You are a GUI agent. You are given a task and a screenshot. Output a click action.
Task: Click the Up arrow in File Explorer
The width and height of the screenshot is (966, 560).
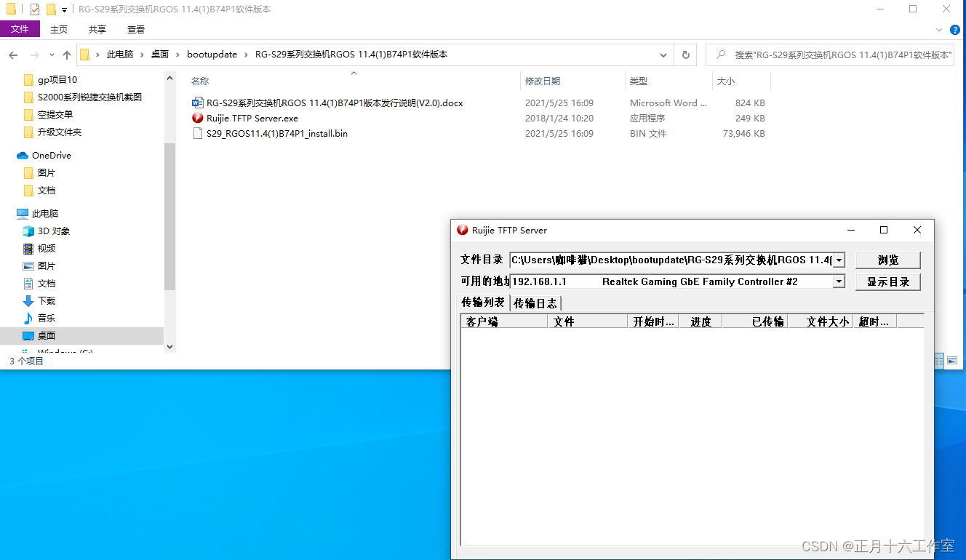click(x=67, y=55)
